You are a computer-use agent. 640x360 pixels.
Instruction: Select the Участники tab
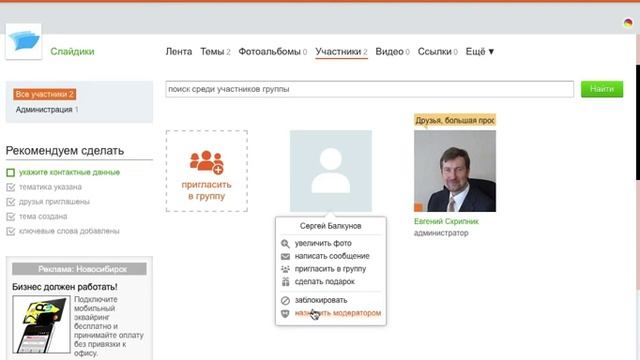click(x=341, y=51)
